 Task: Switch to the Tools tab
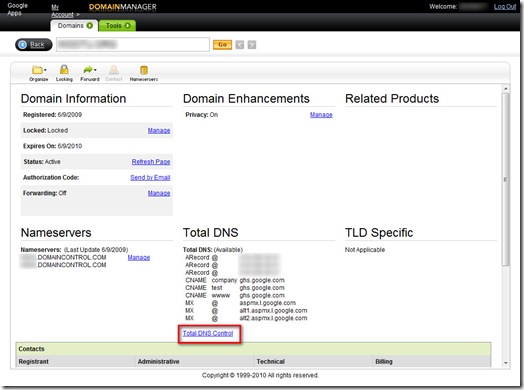117,25
